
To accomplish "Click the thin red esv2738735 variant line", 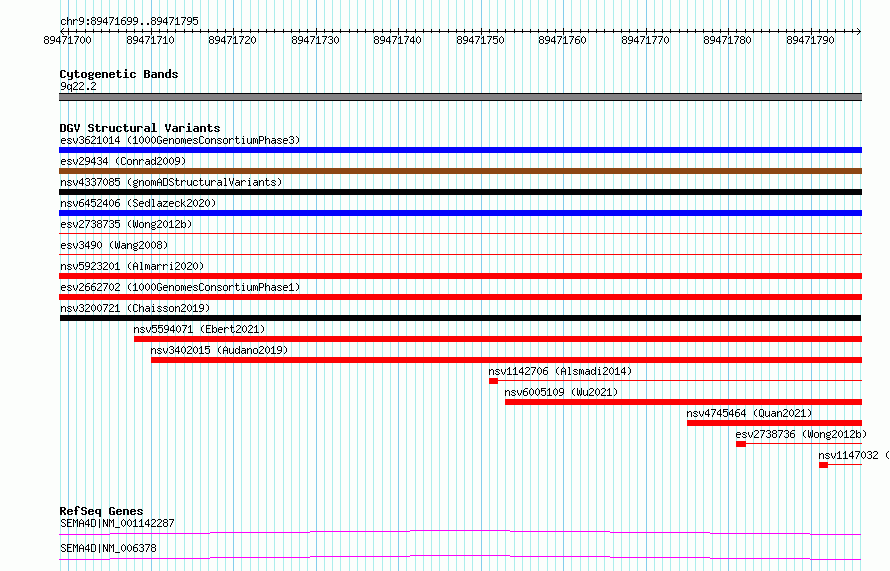I will click(460, 233).
